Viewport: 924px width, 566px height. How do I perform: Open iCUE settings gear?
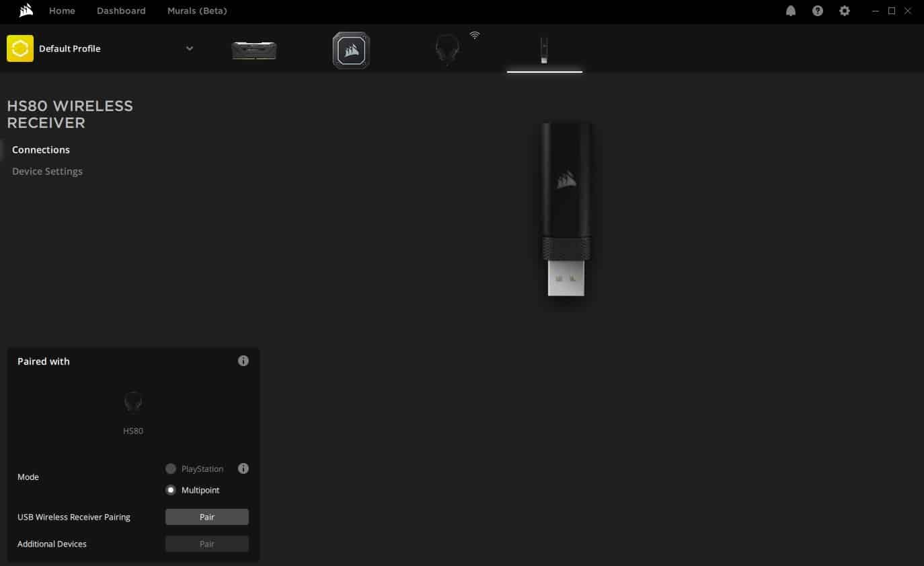[845, 11]
